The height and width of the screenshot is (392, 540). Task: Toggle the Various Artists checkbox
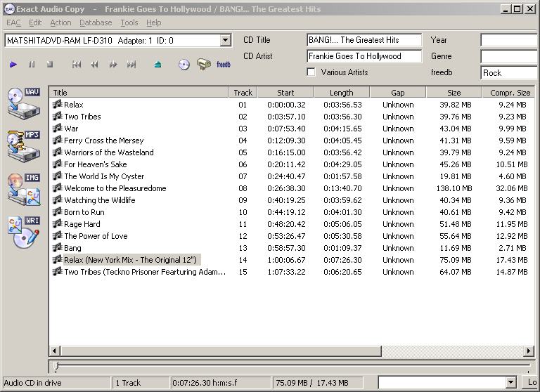pos(311,72)
